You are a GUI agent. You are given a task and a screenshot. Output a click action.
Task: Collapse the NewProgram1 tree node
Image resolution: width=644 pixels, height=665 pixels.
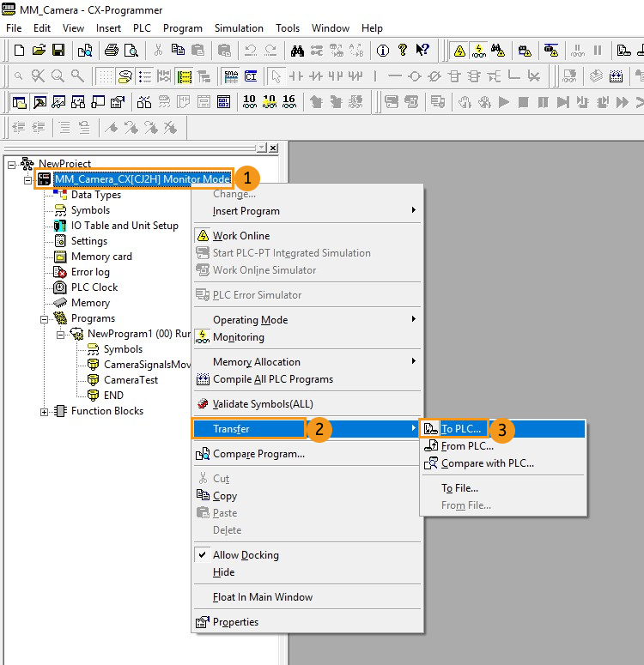(61, 334)
